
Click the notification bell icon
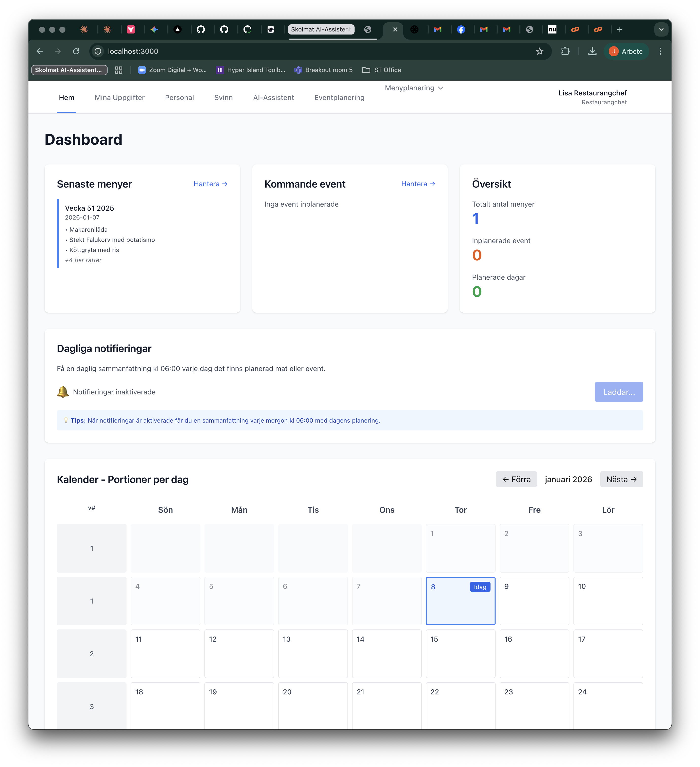(x=63, y=392)
